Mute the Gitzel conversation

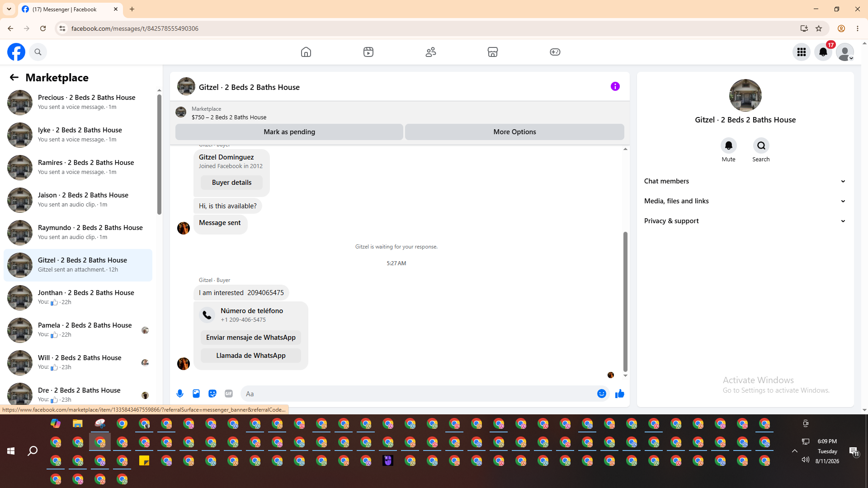pyautogui.click(x=729, y=145)
